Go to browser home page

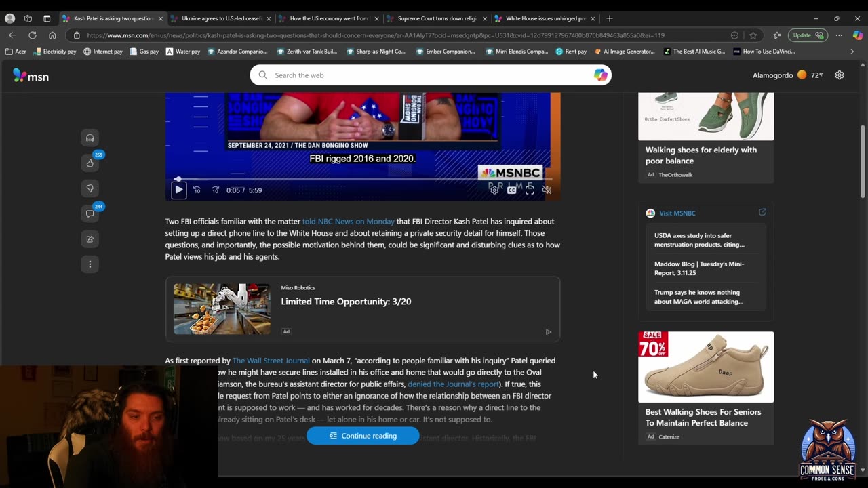[52, 35]
